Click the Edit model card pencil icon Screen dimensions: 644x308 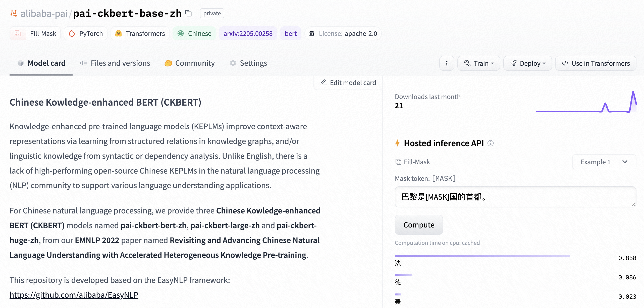[x=323, y=82]
